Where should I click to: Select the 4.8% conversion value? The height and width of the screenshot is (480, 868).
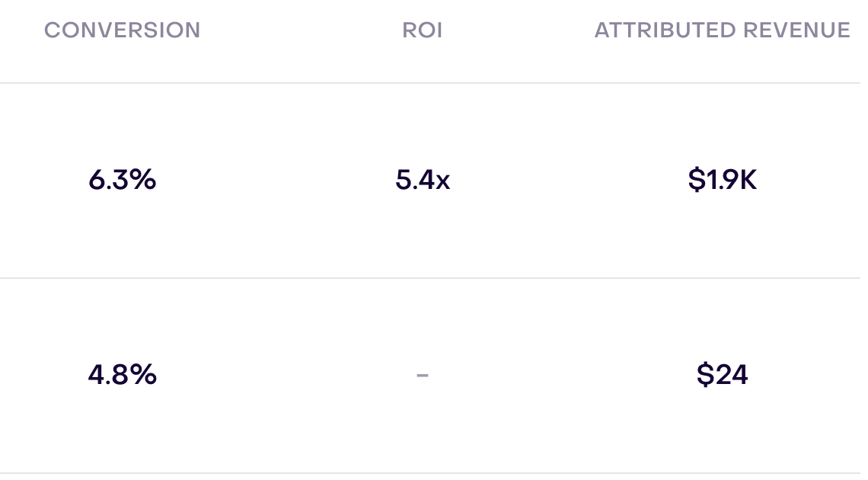(123, 375)
